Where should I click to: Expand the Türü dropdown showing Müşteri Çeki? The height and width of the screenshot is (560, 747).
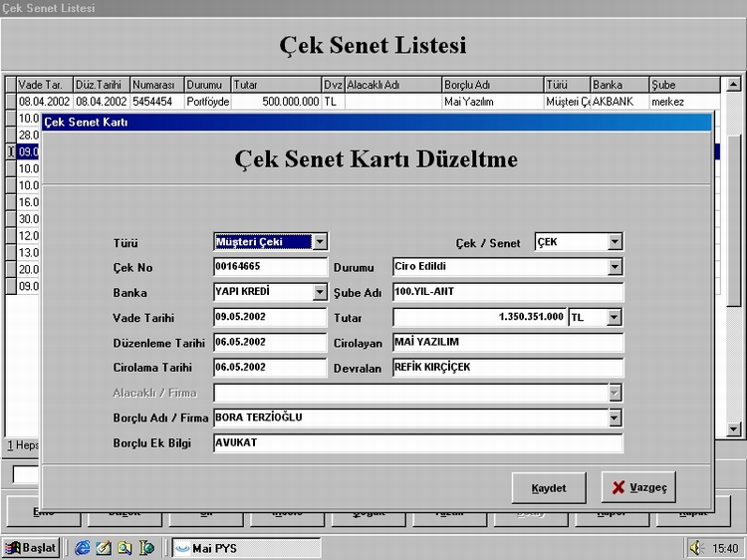point(319,241)
